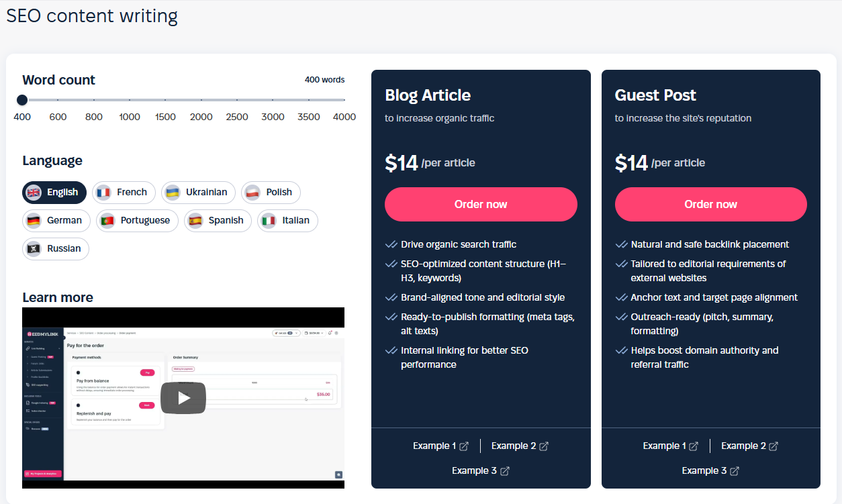Image resolution: width=842 pixels, height=504 pixels.
Task: Set language to Italian
Action: click(287, 221)
